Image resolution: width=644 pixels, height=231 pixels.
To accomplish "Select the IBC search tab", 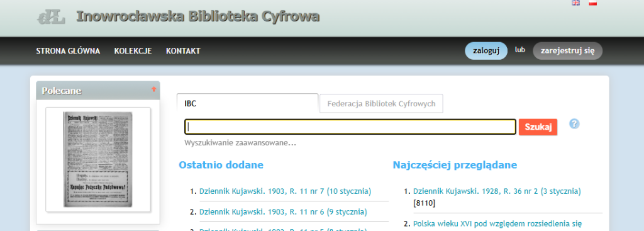I will click(247, 104).
